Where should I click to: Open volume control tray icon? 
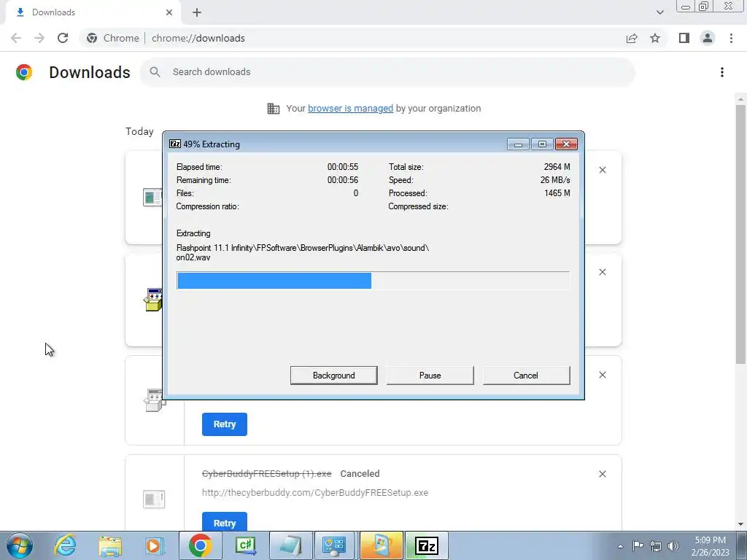(x=673, y=546)
